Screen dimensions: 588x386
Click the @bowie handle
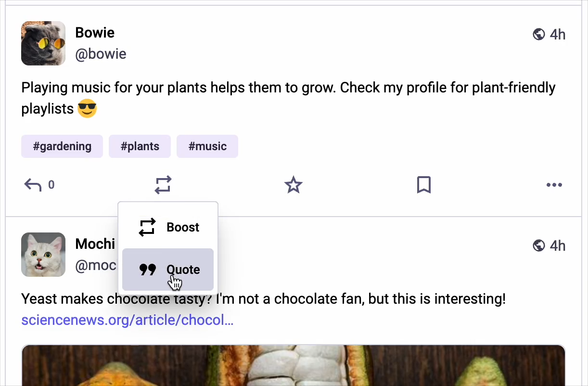point(101,54)
